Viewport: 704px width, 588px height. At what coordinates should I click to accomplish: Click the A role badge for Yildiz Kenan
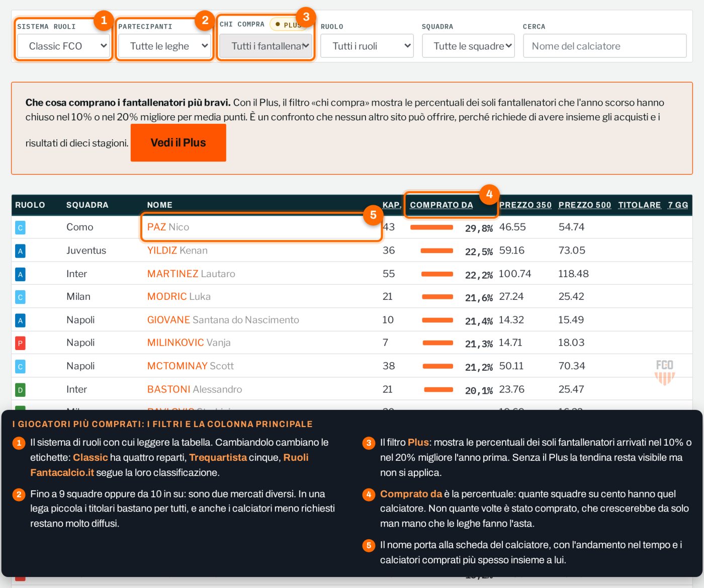click(x=20, y=251)
